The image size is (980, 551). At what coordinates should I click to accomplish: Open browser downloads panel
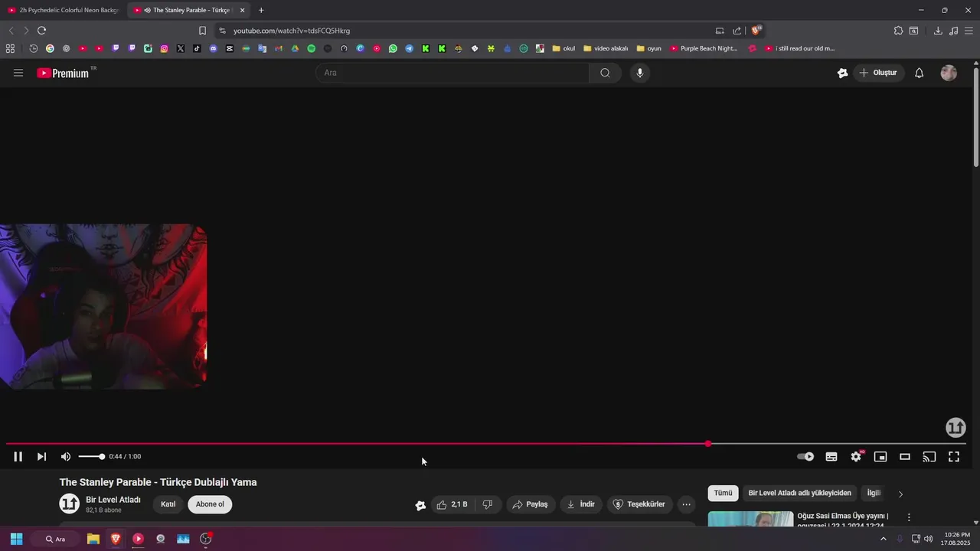click(938, 31)
